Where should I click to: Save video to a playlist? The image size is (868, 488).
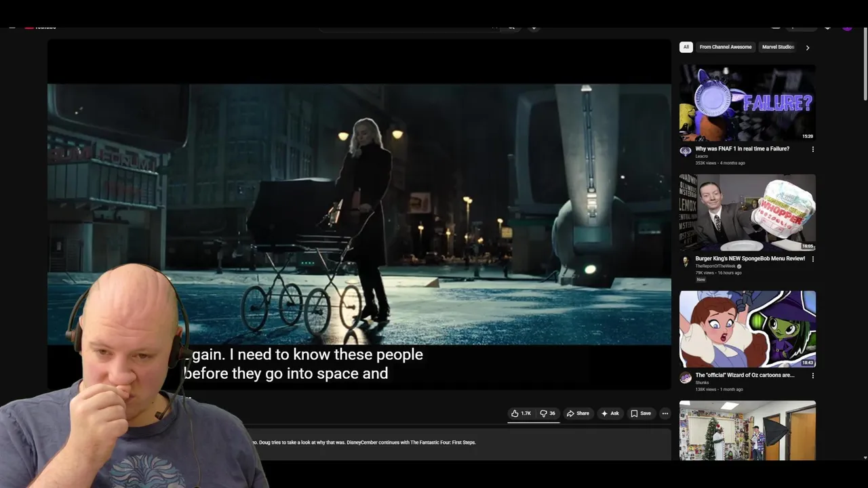coord(641,413)
